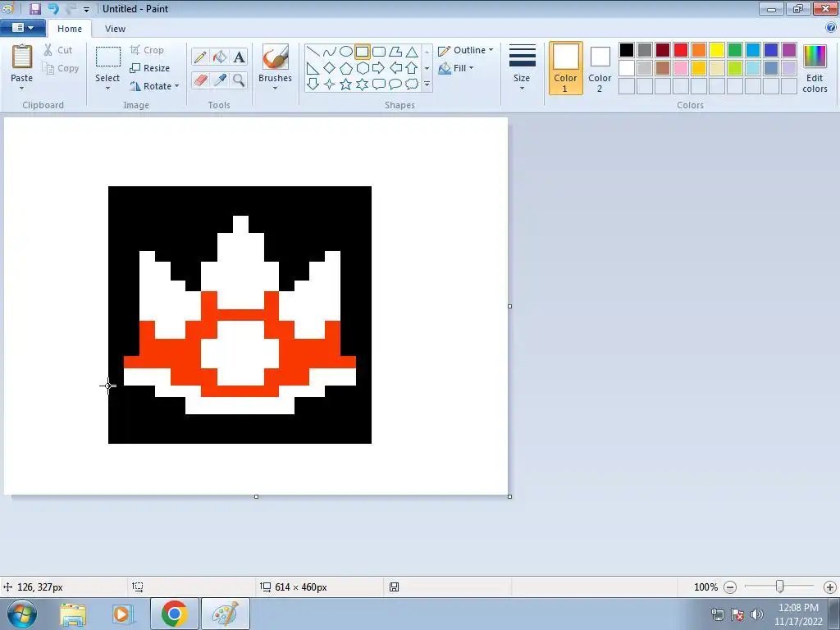Click the Save icon in quick access toolbar
The width and height of the screenshot is (840, 630).
[34, 8]
